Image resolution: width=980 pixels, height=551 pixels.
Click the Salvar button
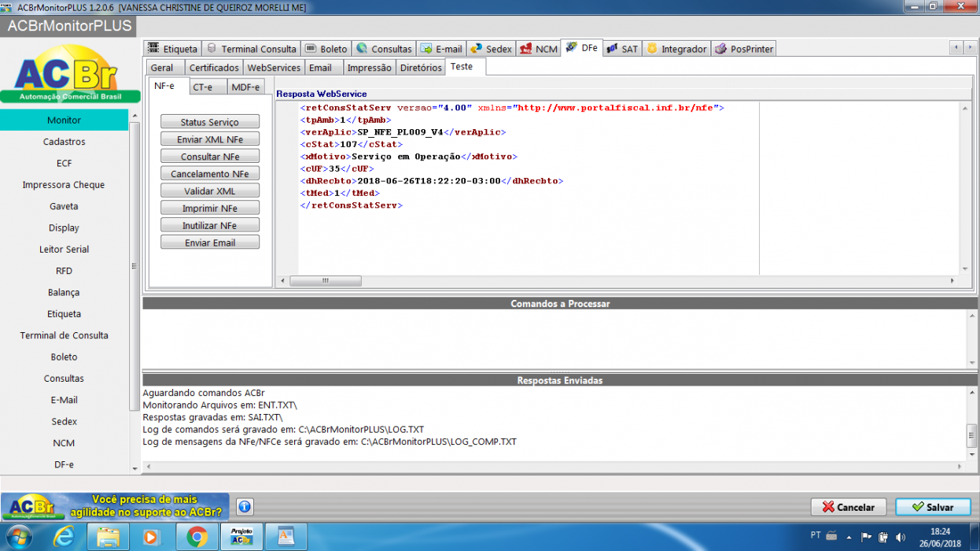click(933, 507)
